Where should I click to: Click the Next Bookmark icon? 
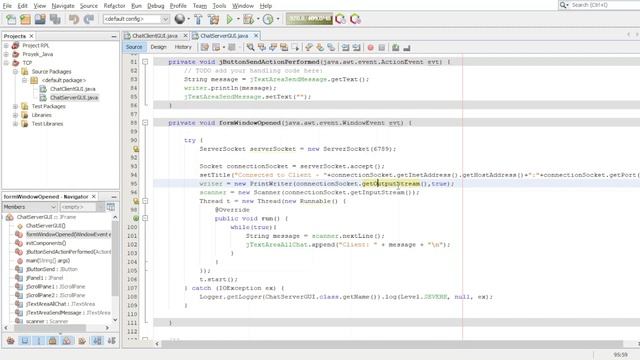click(320, 47)
